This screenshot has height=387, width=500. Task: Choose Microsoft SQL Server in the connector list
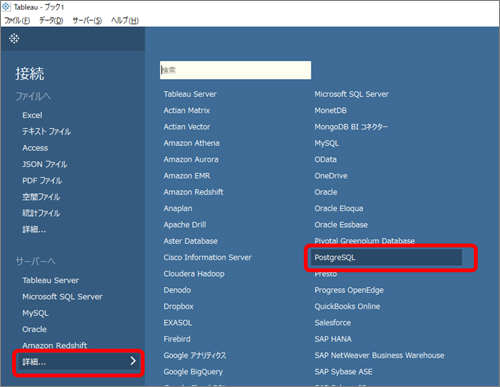point(351,94)
